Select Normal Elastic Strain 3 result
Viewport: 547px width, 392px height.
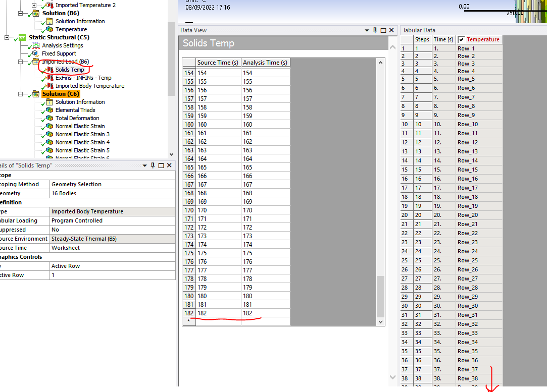coord(82,134)
